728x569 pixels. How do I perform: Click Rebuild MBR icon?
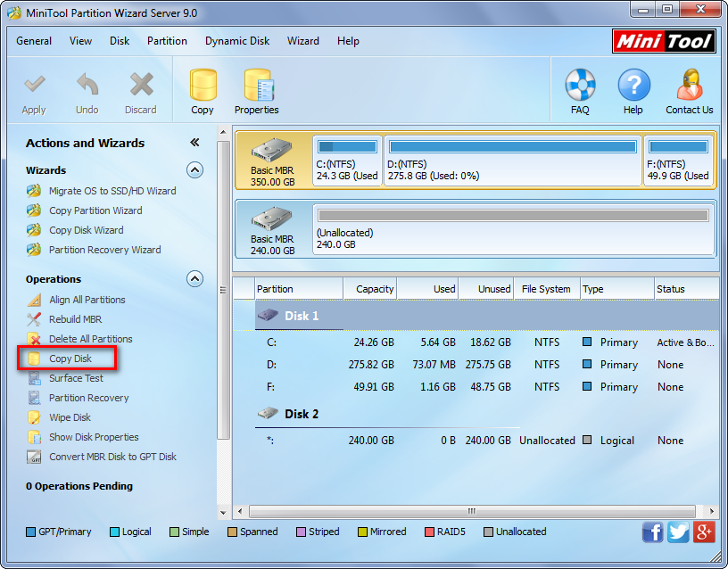(x=34, y=319)
